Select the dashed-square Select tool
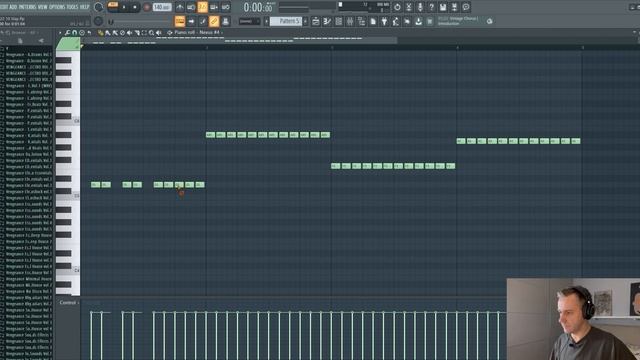Viewport: 640px width, 360px height. 144,33
